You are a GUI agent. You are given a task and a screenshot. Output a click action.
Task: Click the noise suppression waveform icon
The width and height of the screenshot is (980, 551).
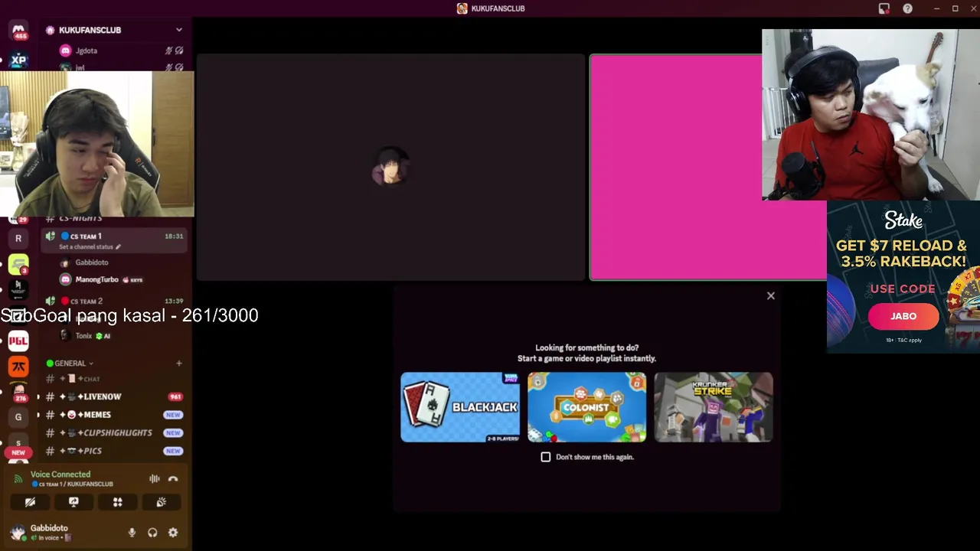pos(154,479)
